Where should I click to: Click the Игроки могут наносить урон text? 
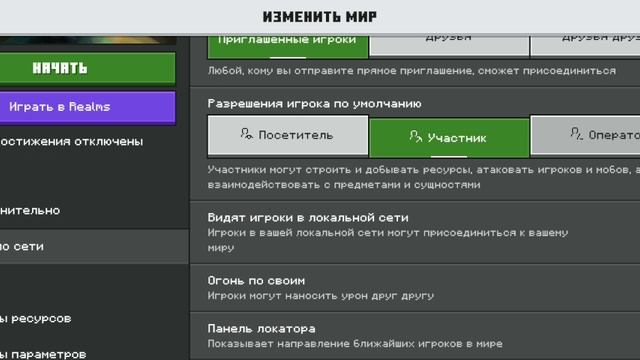321,296
